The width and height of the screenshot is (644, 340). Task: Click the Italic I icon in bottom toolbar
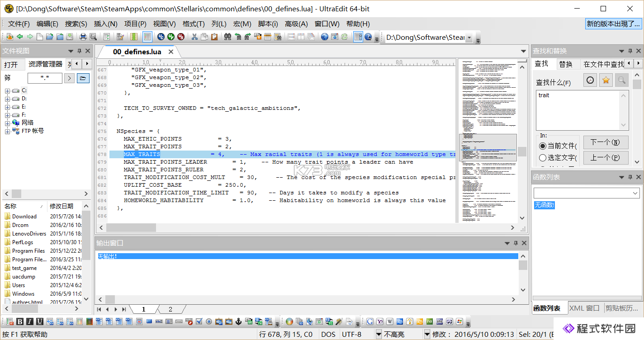tap(30, 321)
